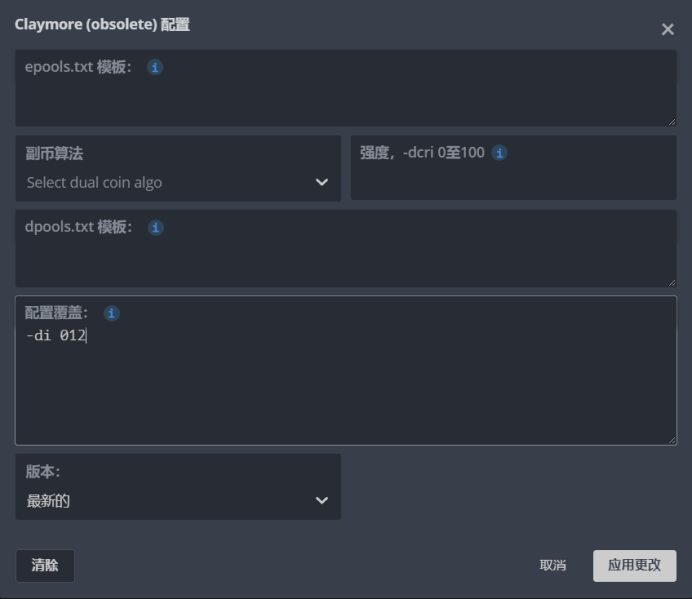
Task: Grab resize handle of epools.txt text area
Action: (671, 121)
